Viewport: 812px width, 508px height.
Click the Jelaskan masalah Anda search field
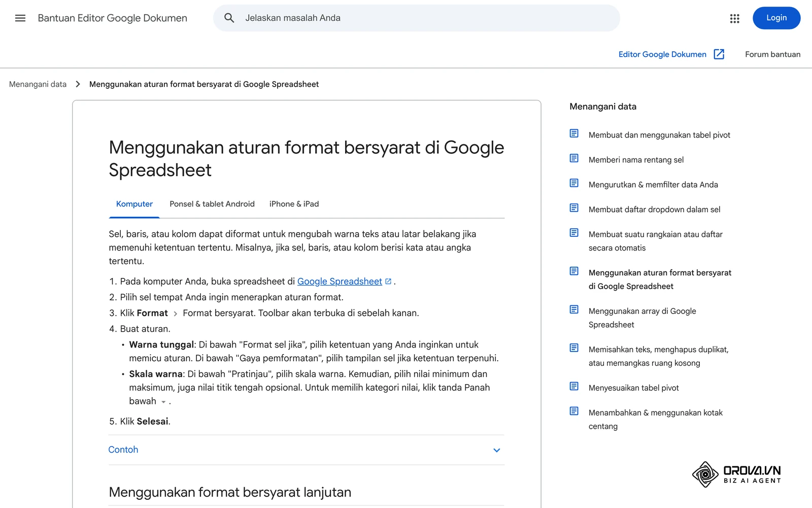click(416, 18)
